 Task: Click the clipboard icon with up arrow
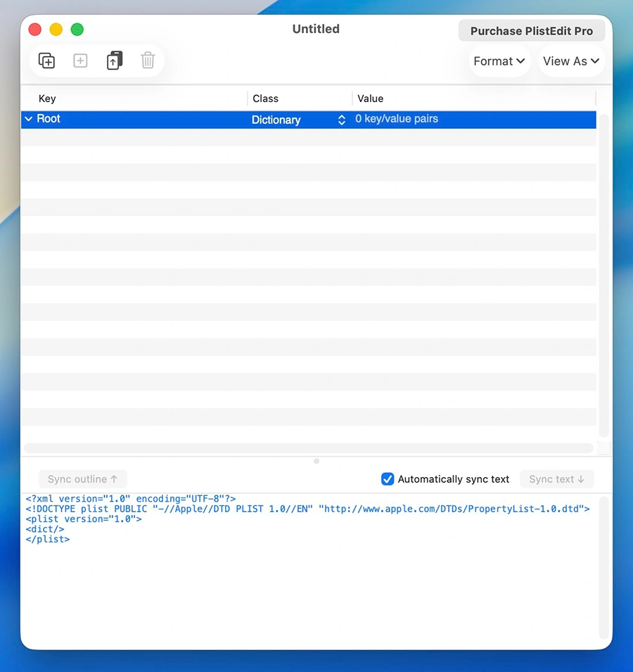tap(114, 61)
